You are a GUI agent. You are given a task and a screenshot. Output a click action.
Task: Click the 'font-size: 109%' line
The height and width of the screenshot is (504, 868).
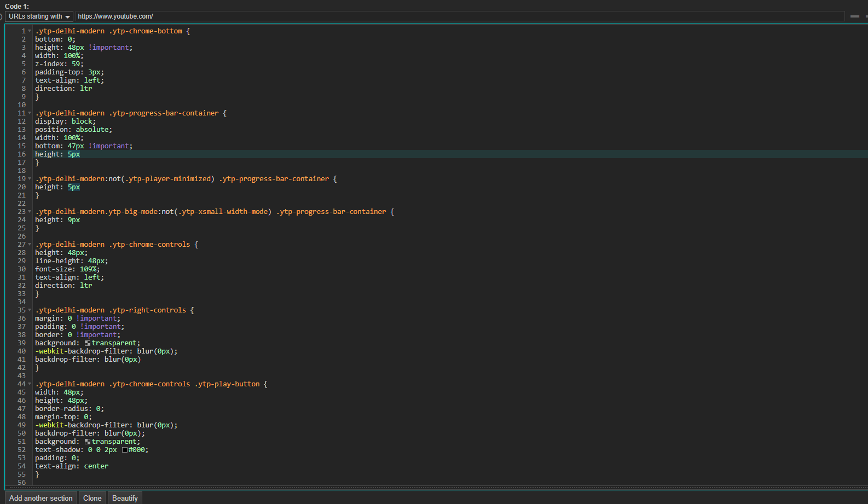point(67,269)
